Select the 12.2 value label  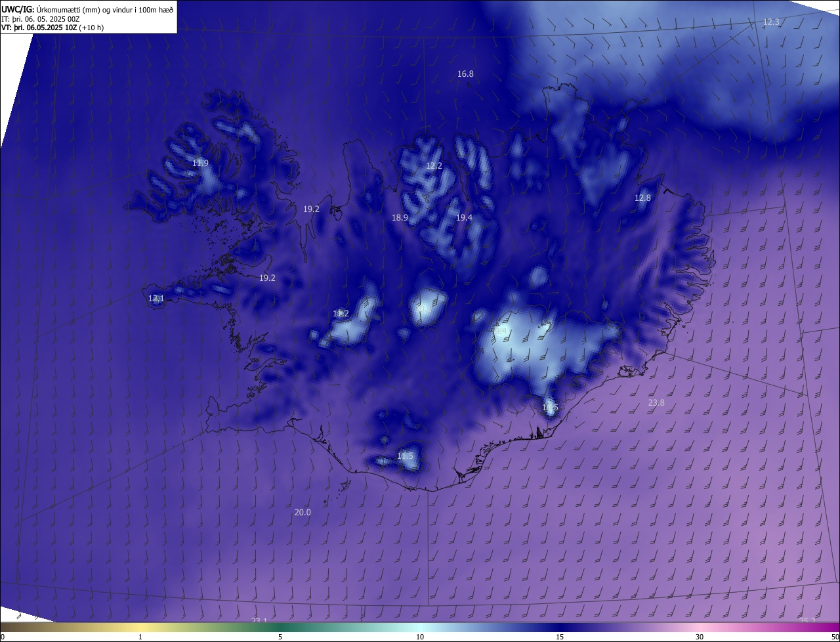pos(434,166)
